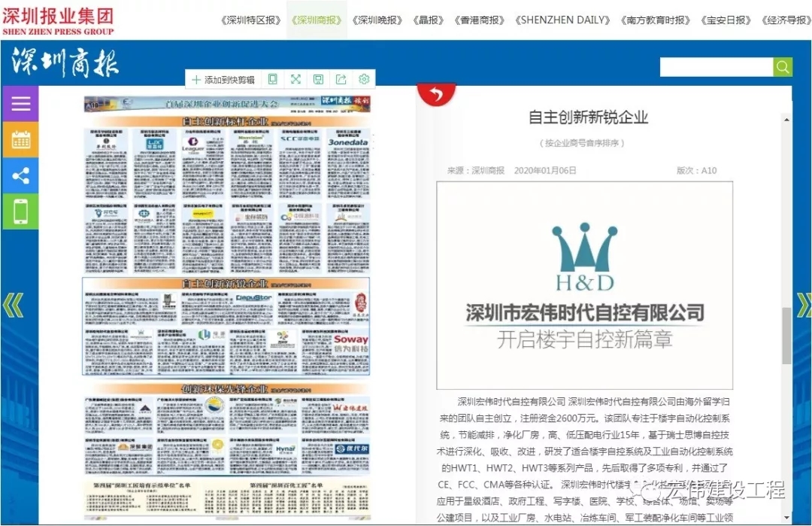Click the Leaguer article block on page
812x526 pixels.
202,163
